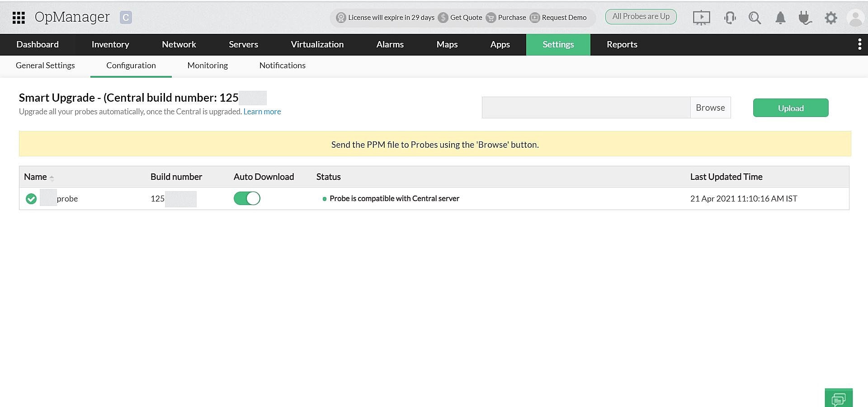Open the quick settings gear icon
This screenshot has width=868, height=407.
(830, 18)
